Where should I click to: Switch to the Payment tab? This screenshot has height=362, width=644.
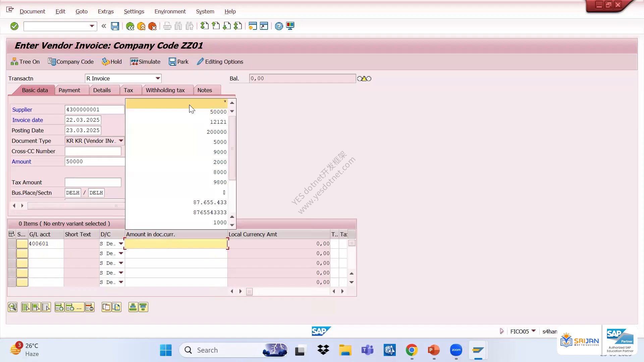[69, 90]
